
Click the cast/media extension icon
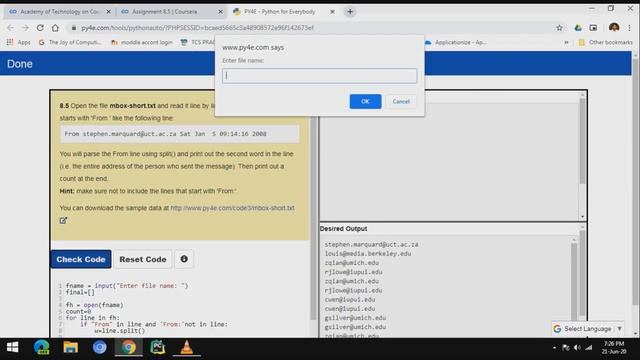click(x=593, y=28)
